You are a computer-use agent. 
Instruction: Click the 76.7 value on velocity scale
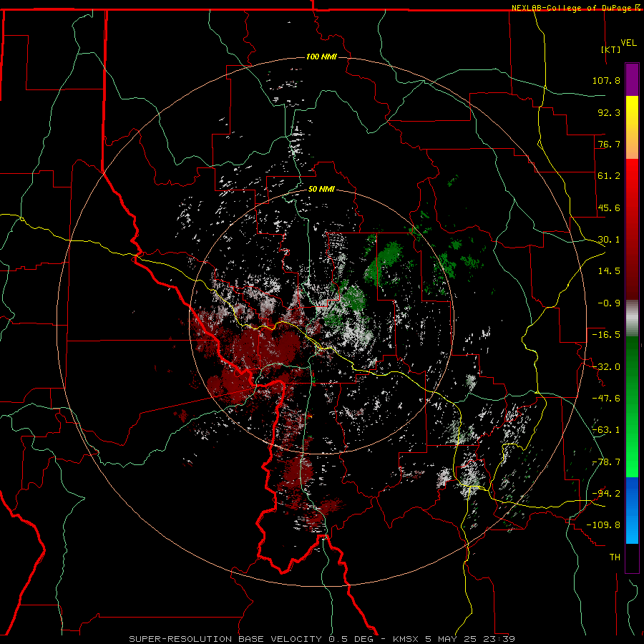click(x=609, y=144)
